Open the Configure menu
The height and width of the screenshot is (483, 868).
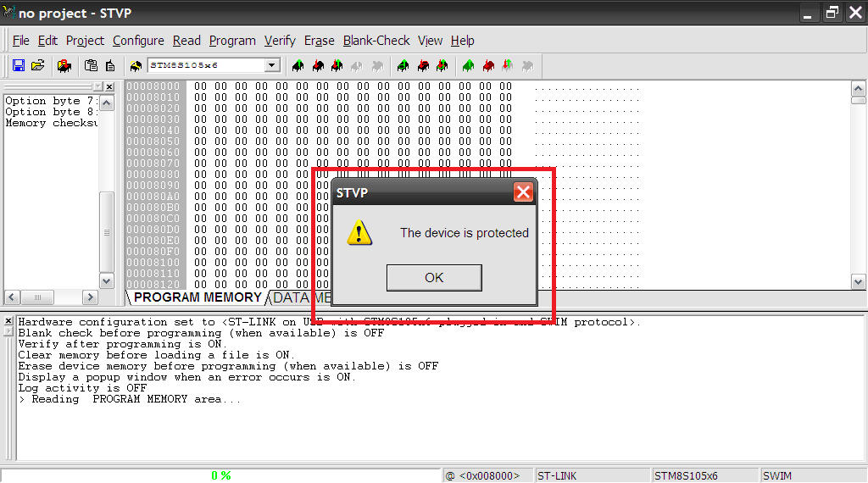click(x=138, y=41)
